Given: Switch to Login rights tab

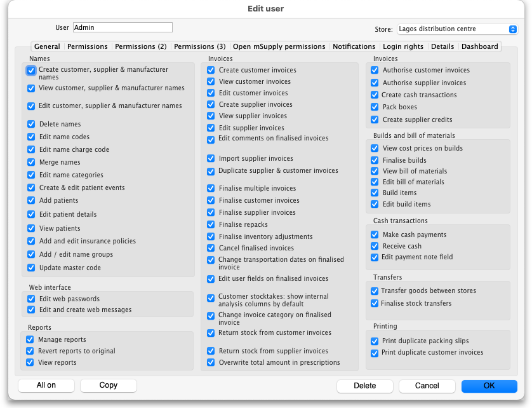Looking at the screenshot, I should coord(402,46).
